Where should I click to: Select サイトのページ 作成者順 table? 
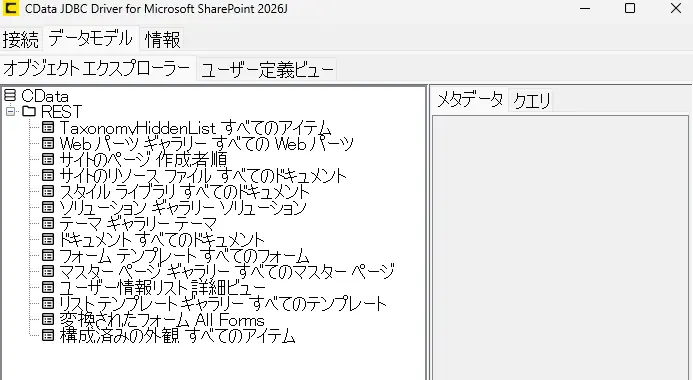[x=143, y=159]
